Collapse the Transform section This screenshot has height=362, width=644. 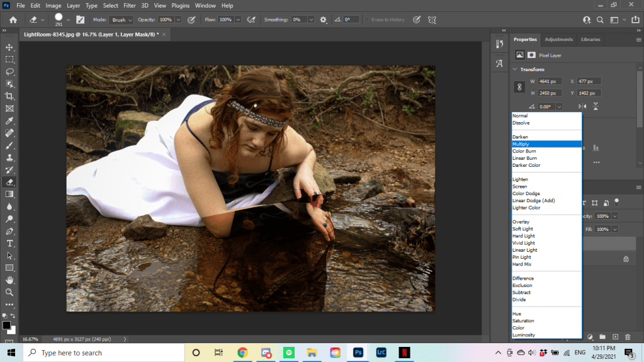(x=514, y=69)
